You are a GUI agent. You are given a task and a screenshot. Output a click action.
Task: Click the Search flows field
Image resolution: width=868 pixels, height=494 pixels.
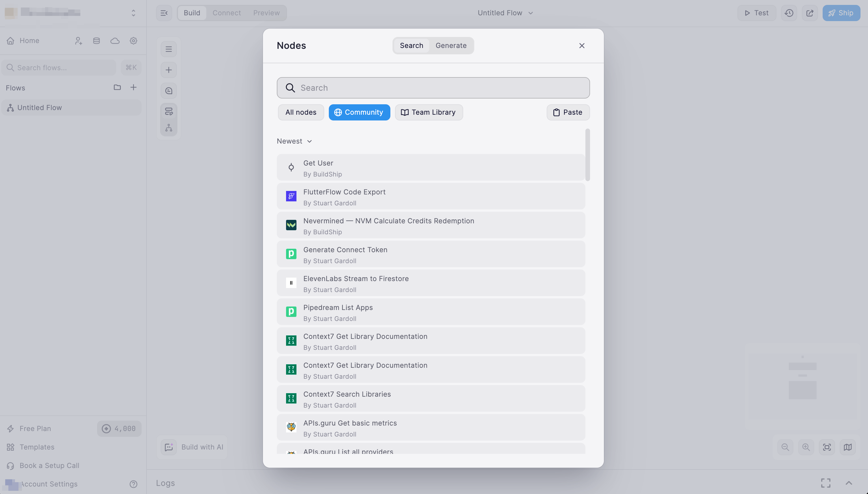[x=59, y=68]
